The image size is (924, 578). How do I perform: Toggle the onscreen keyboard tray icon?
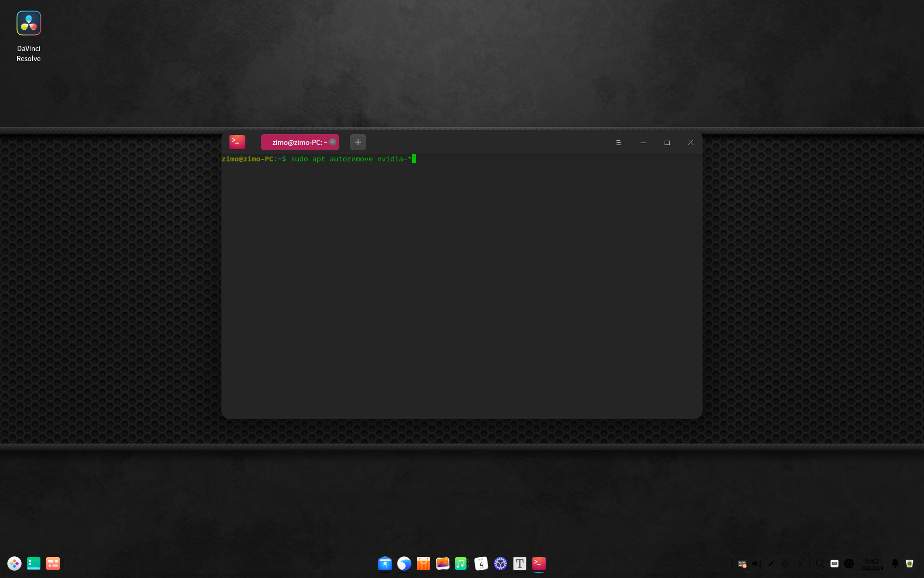click(x=834, y=564)
